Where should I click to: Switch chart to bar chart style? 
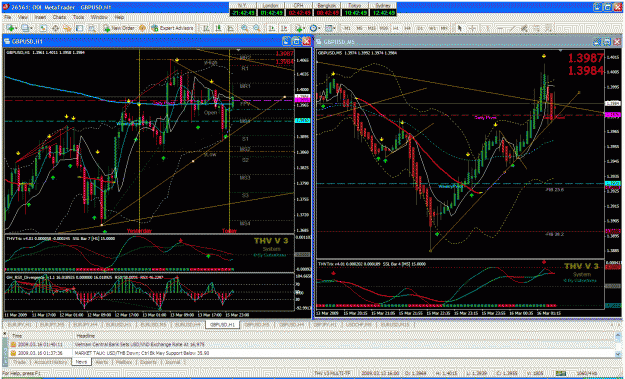(x=206, y=28)
